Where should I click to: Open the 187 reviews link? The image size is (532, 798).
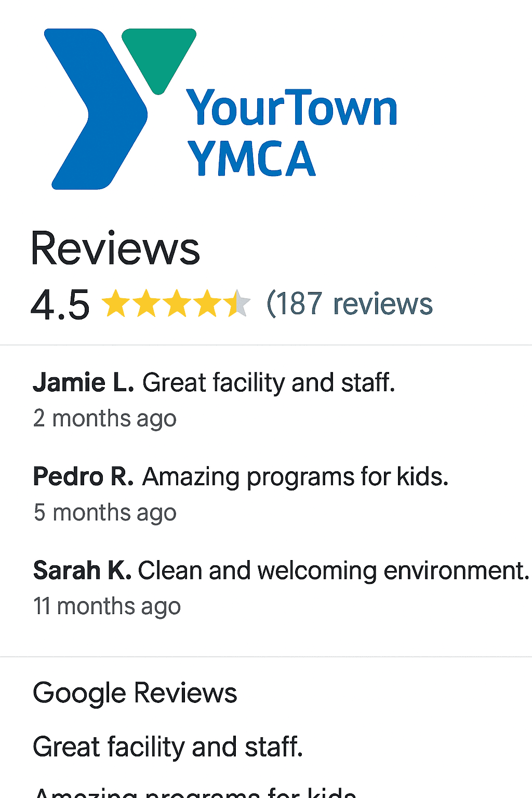(x=349, y=304)
